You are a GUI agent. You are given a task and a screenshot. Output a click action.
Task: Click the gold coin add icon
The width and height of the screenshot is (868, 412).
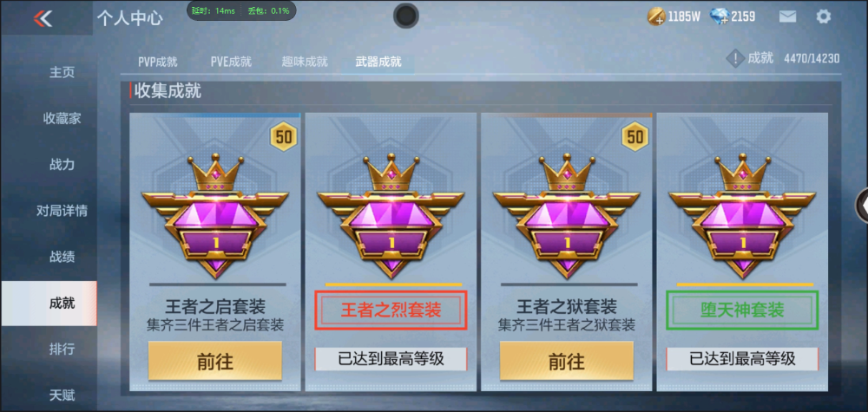[x=656, y=17]
